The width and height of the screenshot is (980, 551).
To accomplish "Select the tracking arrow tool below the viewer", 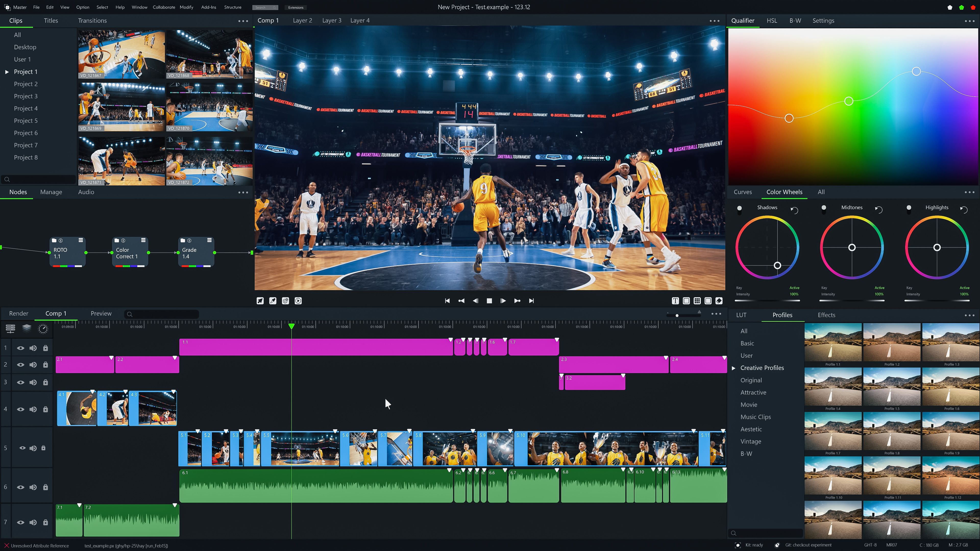I will click(x=260, y=300).
